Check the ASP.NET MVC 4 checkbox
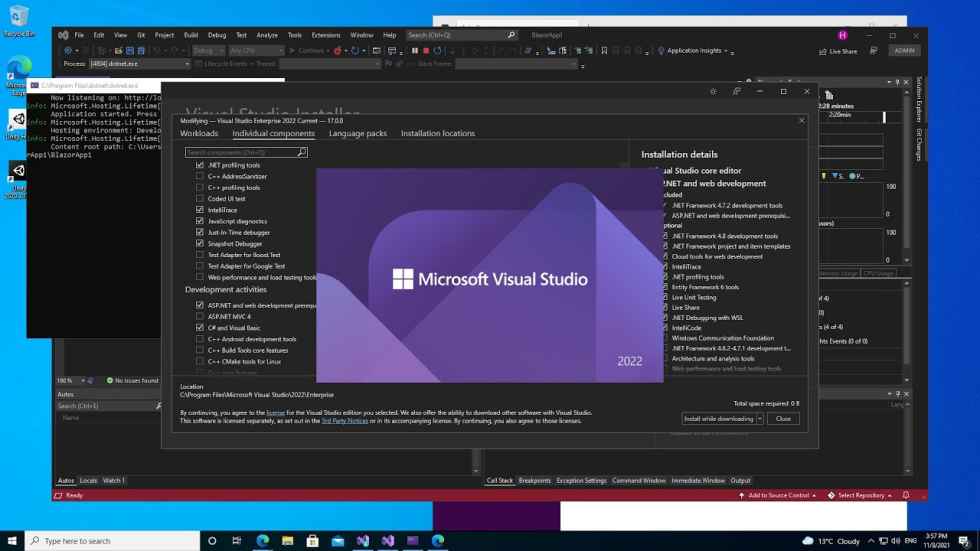980x551 pixels. [x=199, y=317]
